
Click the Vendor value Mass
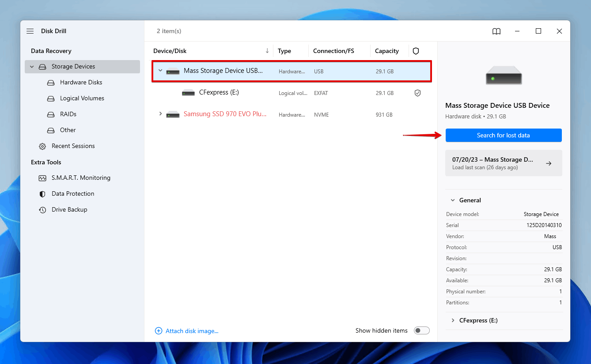click(550, 236)
